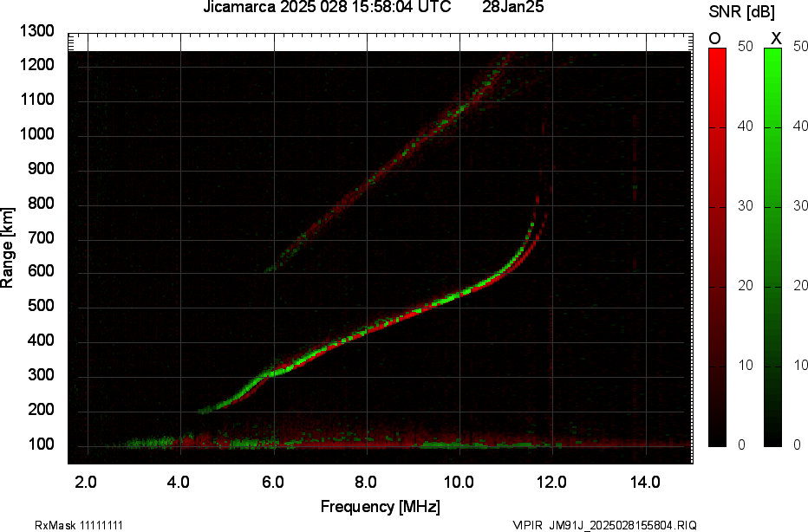Click the 10.0 frequency tick label
Image resolution: width=808 pixels, height=532 pixels.
pos(459,483)
